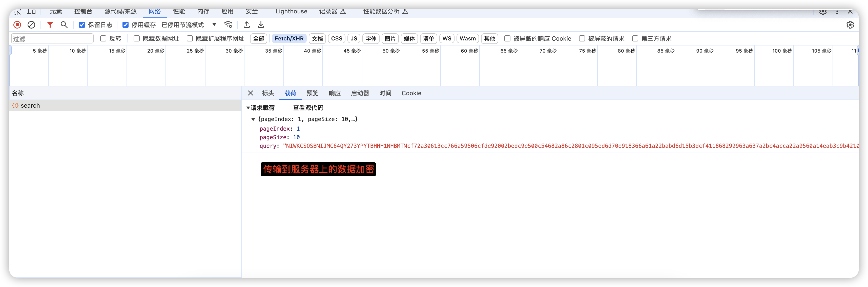Select the search request row

pos(125,106)
